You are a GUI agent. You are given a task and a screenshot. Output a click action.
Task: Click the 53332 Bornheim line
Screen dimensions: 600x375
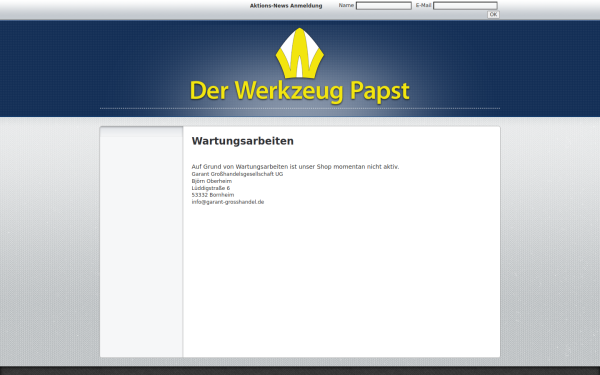[213, 195]
